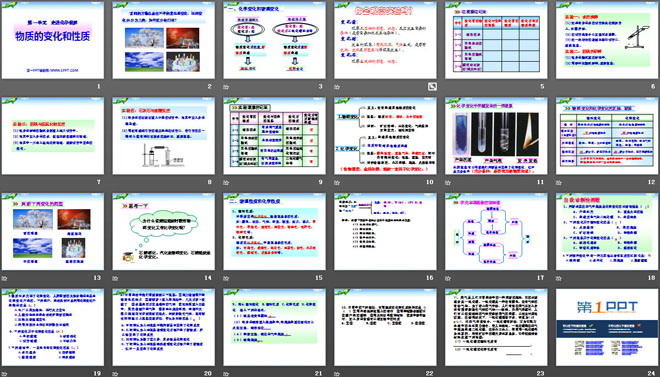Click the animation star icon under slide 9
This screenshot has height=377, width=660.
pos(226,183)
